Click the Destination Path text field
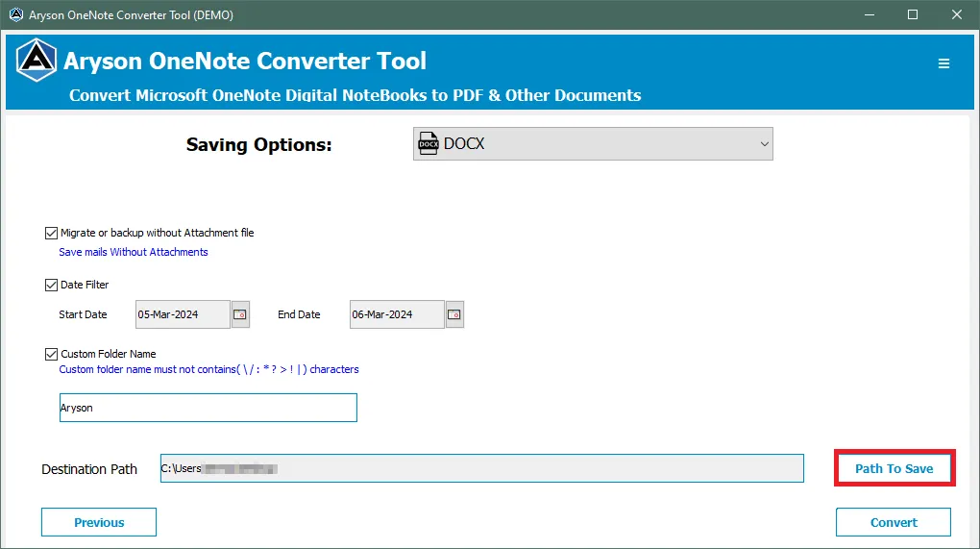The width and height of the screenshot is (980, 549). [482, 468]
